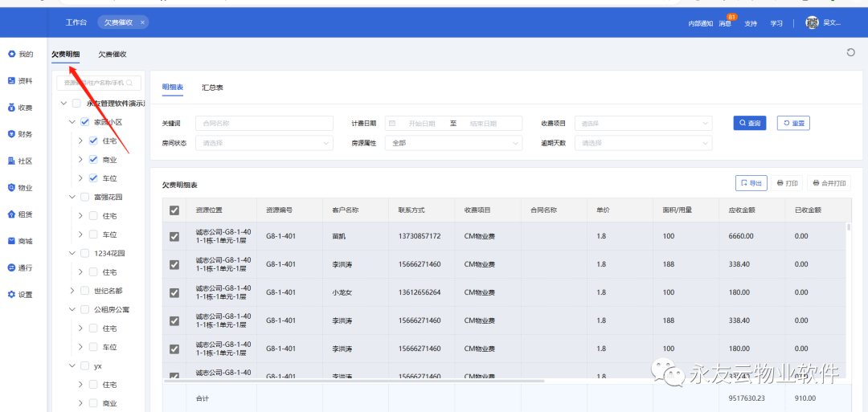Collapse the 公租房公寓 tree node
The image size is (868, 412).
(72, 309)
